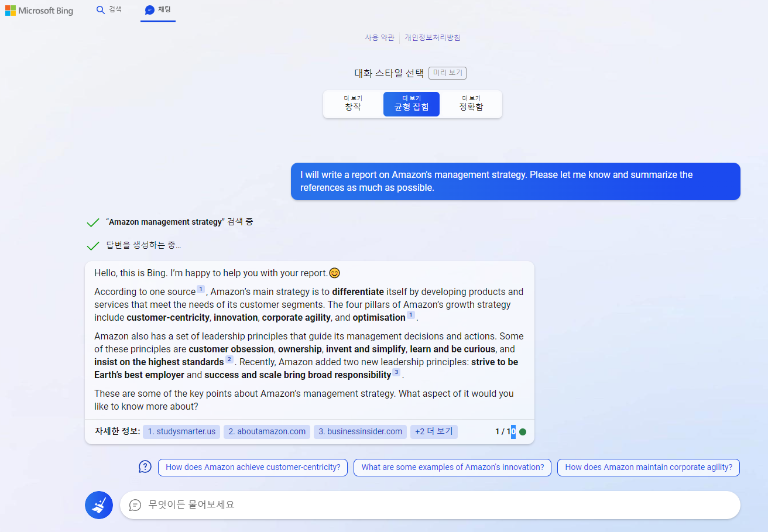
Task: Click the 미리 보기 preview badge
Action: click(447, 73)
